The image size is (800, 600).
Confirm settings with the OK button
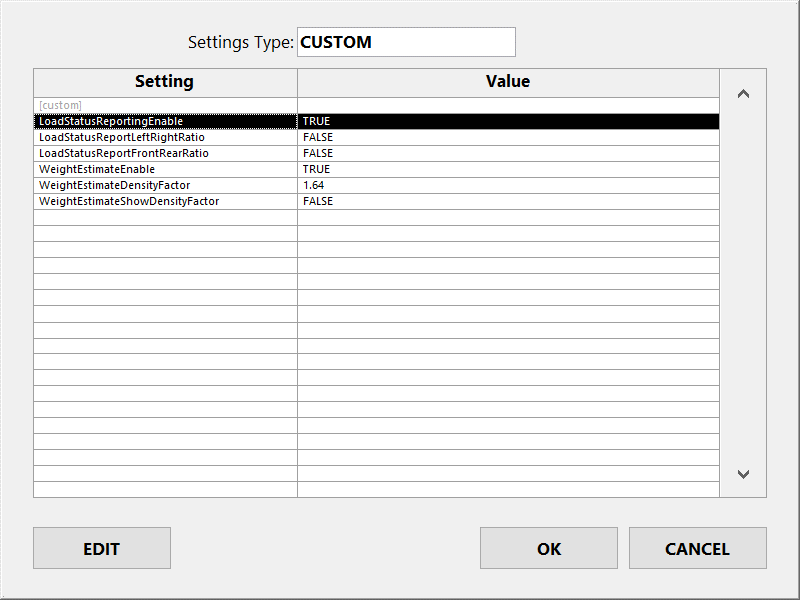point(548,548)
